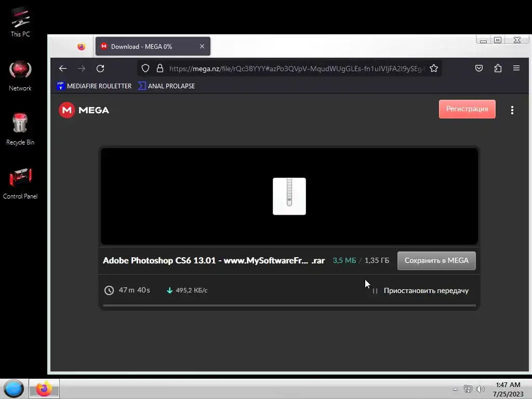The image size is (532, 399).
Task: Minimize the Firefox window
Action: pos(483,40)
